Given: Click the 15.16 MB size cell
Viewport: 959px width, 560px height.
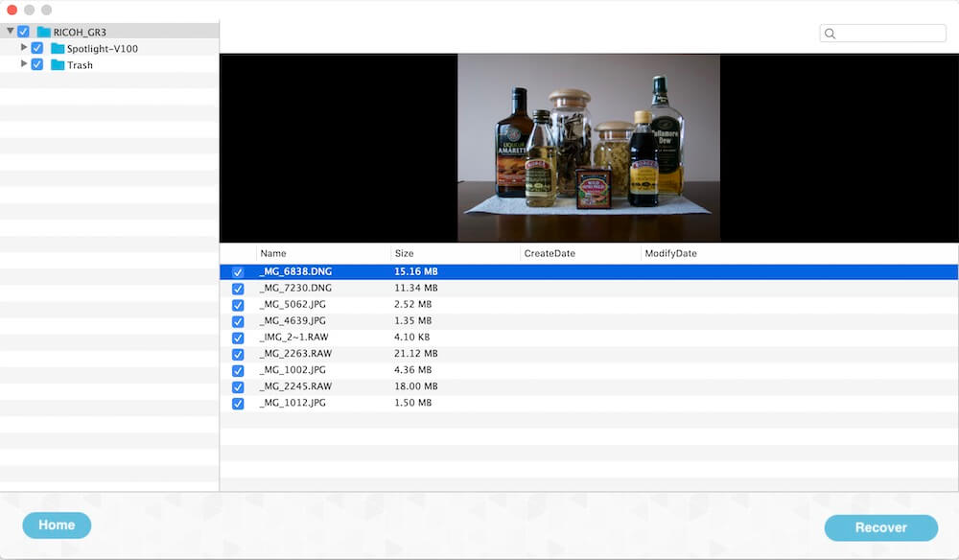Looking at the screenshot, I should (416, 271).
